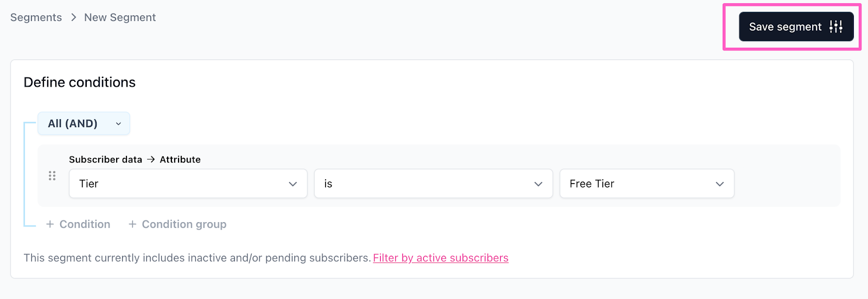Open the Free Tier value dropdown
Image resolution: width=868 pixels, height=299 pixels.
coord(647,184)
